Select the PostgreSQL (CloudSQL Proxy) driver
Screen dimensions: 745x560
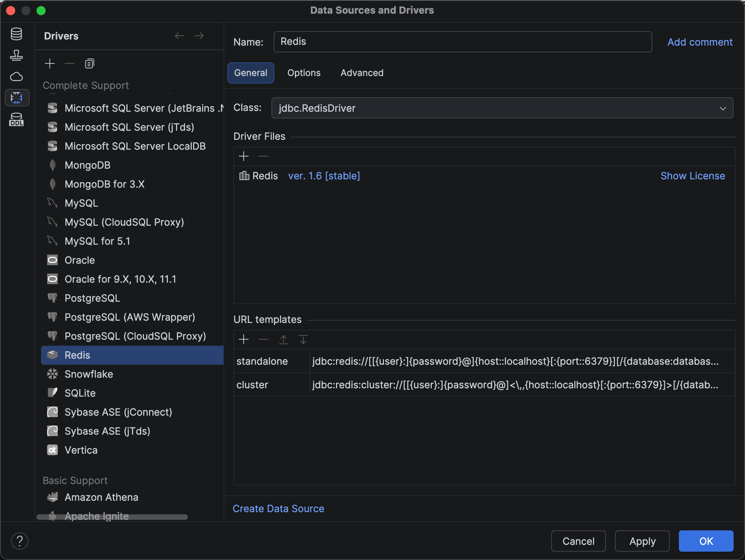tap(132, 336)
